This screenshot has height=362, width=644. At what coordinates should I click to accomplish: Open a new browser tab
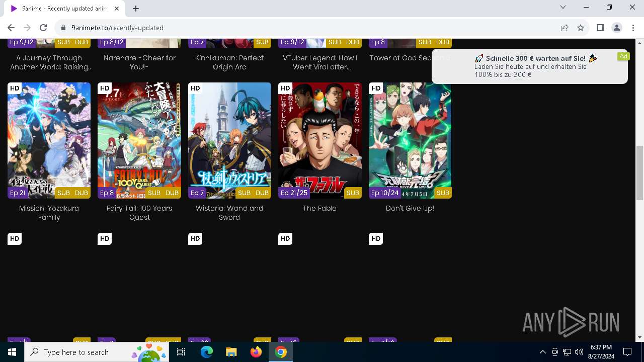pyautogui.click(x=136, y=8)
